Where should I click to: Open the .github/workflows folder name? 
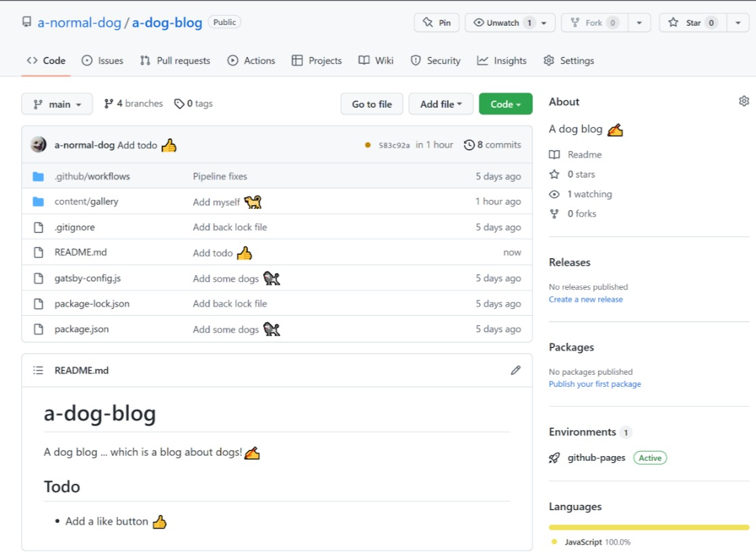pos(92,176)
